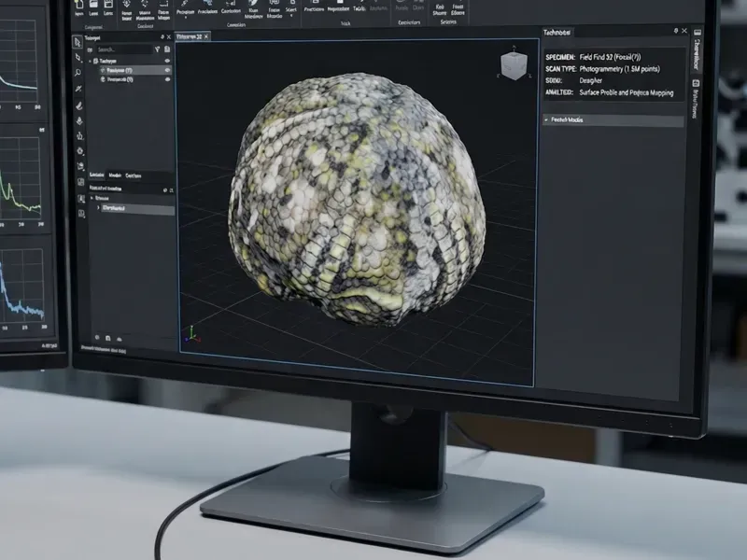Select the viewport document tab
The width and height of the screenshot is (747, 560).
tap(190, 35)
